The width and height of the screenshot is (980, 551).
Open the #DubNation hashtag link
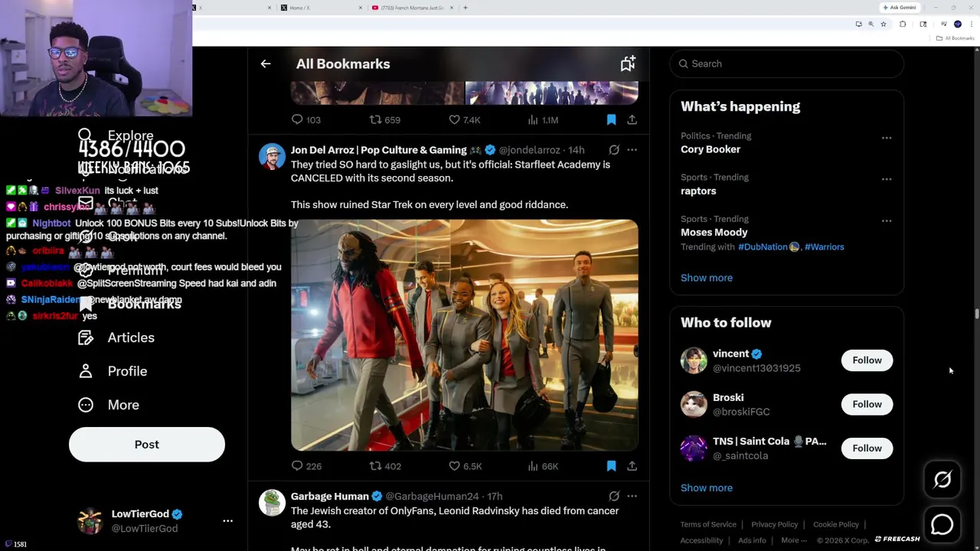[x=768, y=247]
